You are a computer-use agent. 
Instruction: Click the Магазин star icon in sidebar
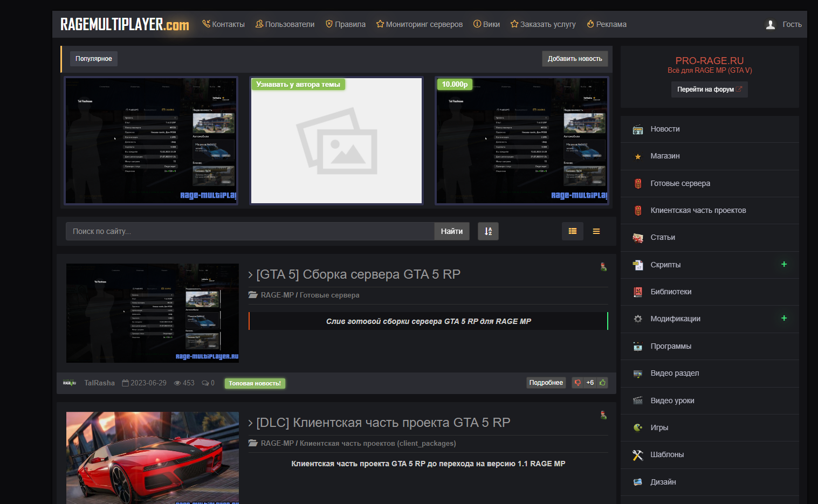point(638,156)
